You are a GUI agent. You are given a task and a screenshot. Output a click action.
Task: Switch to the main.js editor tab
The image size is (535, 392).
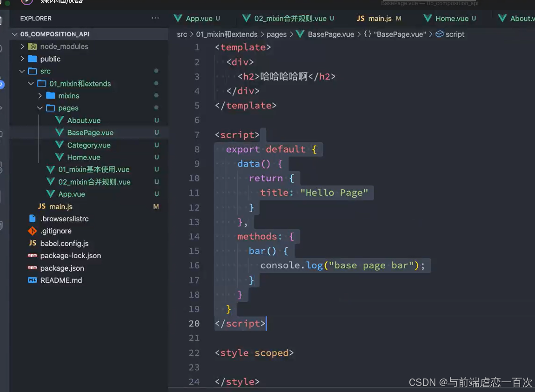coord(380,19)
